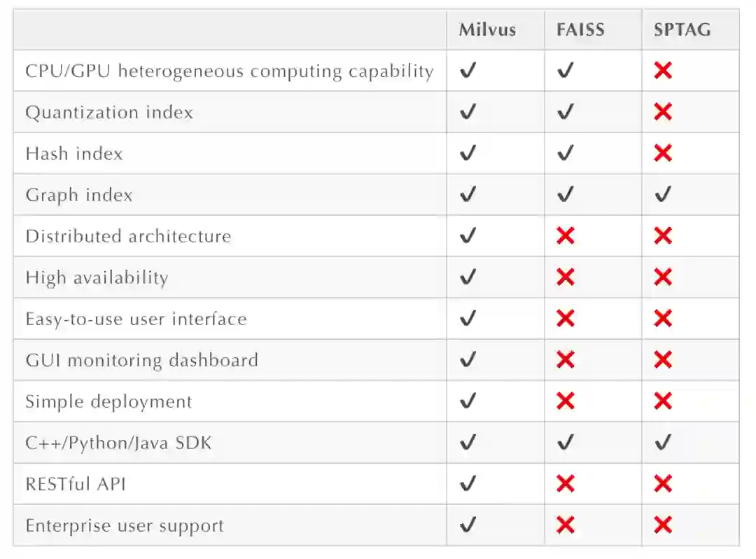Click Milvus checkmark for High availability

[x=468, y=277]
